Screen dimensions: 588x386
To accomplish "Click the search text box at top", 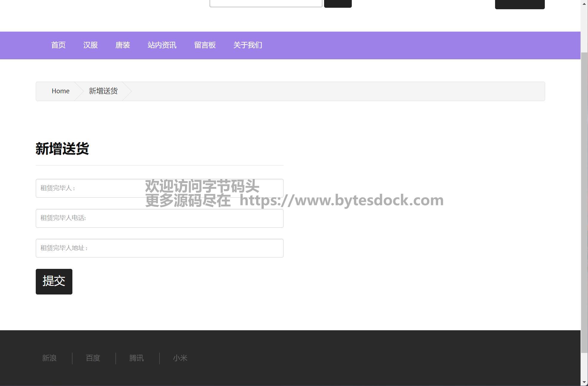I will tap(266, 3).
